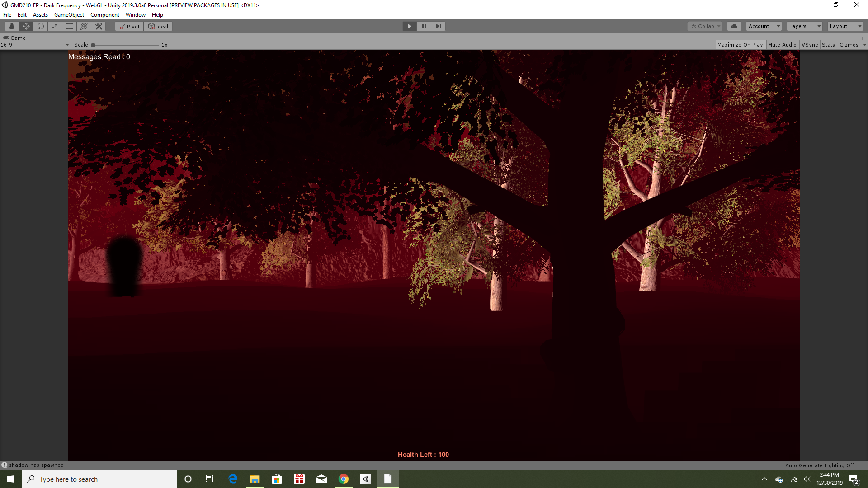The image size is (868, 488).
Task: Toggle Maximize On Play
Action: coord(740,45)
